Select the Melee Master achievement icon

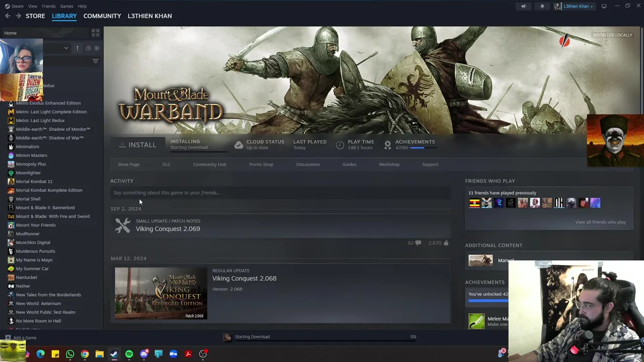tap(476, 321)
